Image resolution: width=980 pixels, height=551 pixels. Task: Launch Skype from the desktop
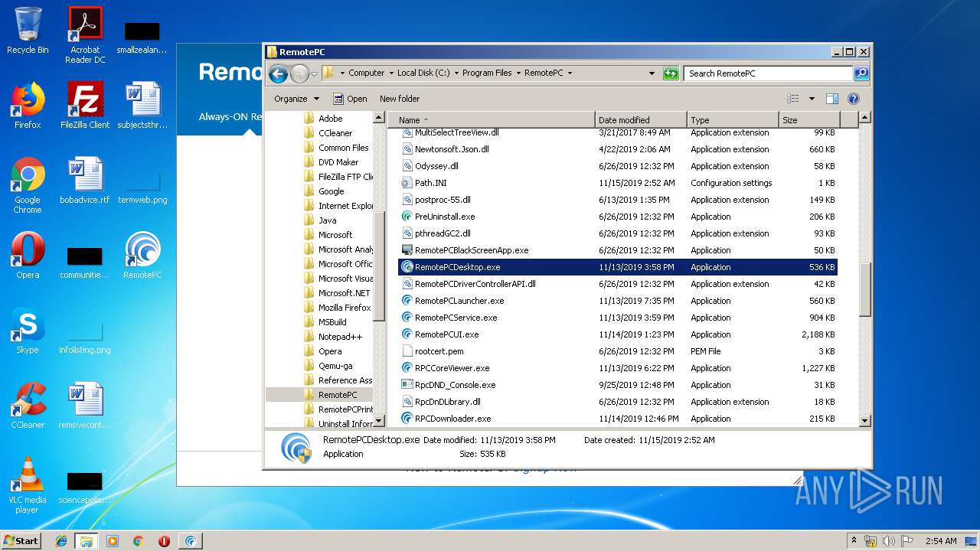28,331
